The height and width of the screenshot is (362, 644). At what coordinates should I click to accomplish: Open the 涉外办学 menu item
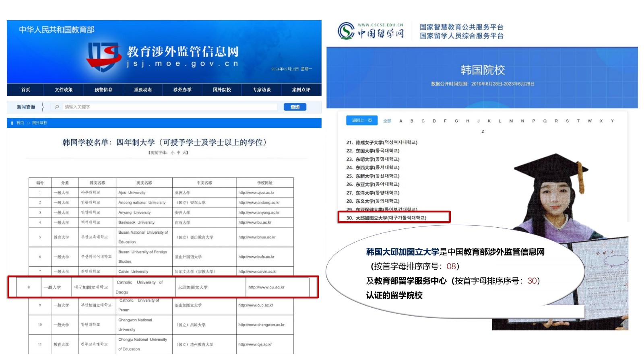182,90
